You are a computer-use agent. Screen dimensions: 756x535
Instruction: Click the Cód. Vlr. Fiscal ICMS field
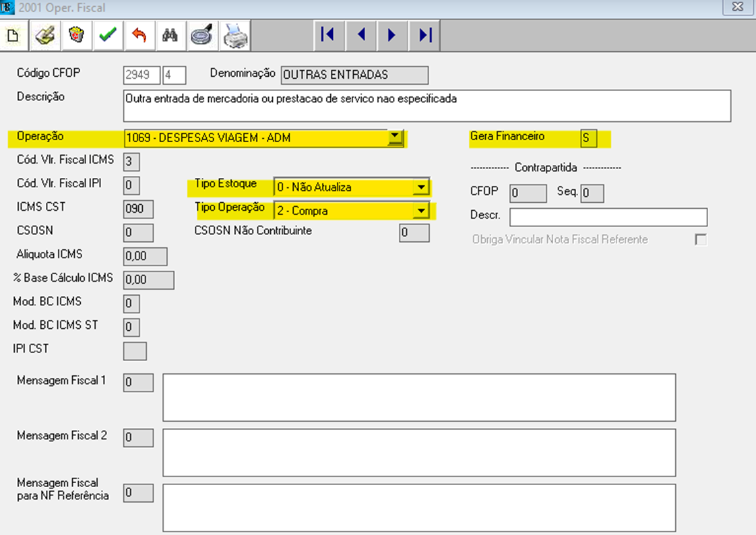click(x=131, y=162)
